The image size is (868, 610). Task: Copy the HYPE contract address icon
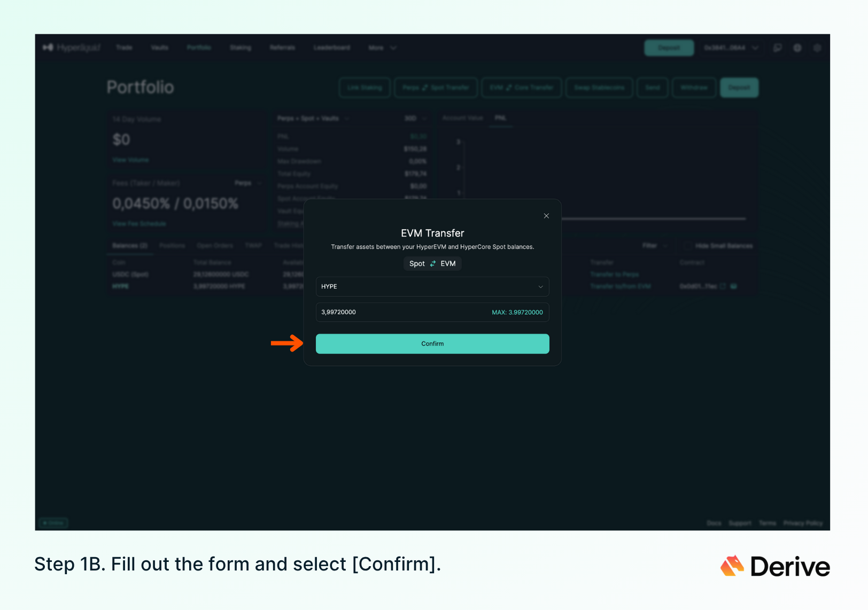(x=723, y=286)
